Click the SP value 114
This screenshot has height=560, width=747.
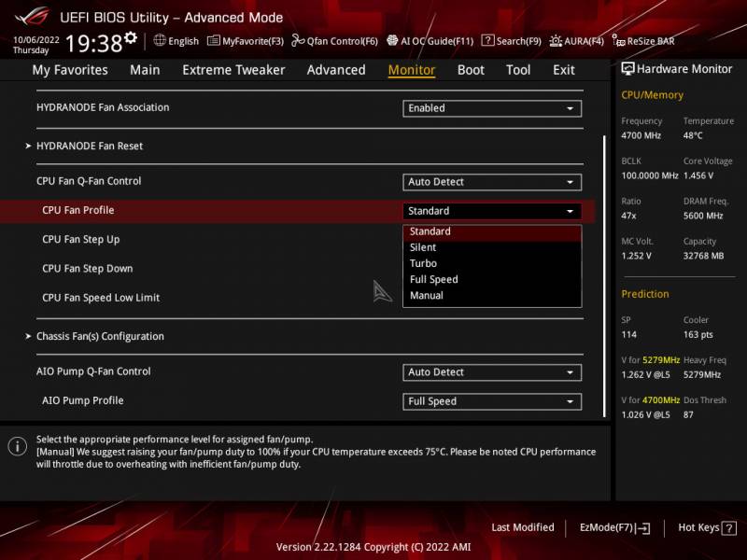coord(628,335)
